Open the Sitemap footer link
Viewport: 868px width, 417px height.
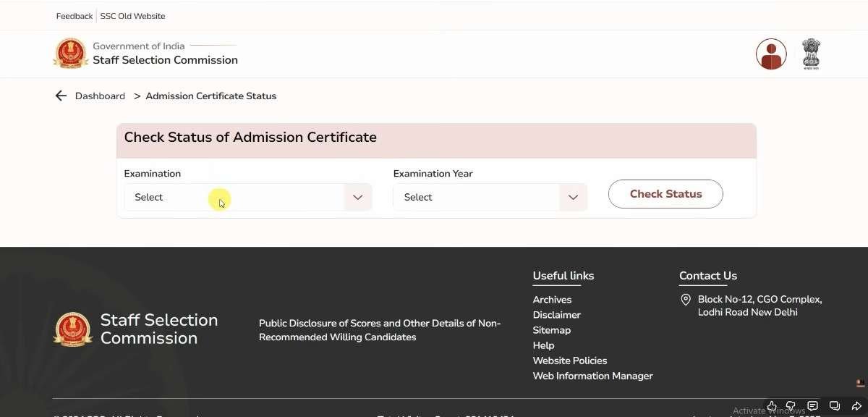pos(551,330)
